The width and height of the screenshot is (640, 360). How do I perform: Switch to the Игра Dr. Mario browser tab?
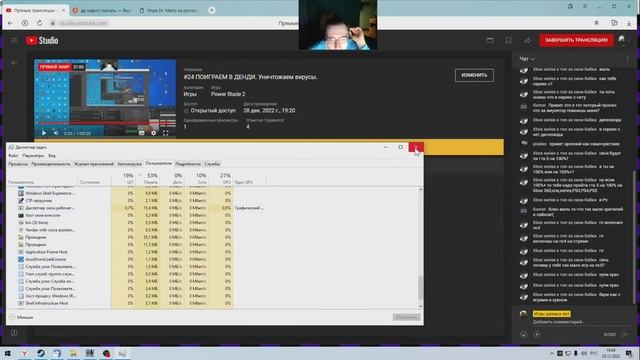169,10
